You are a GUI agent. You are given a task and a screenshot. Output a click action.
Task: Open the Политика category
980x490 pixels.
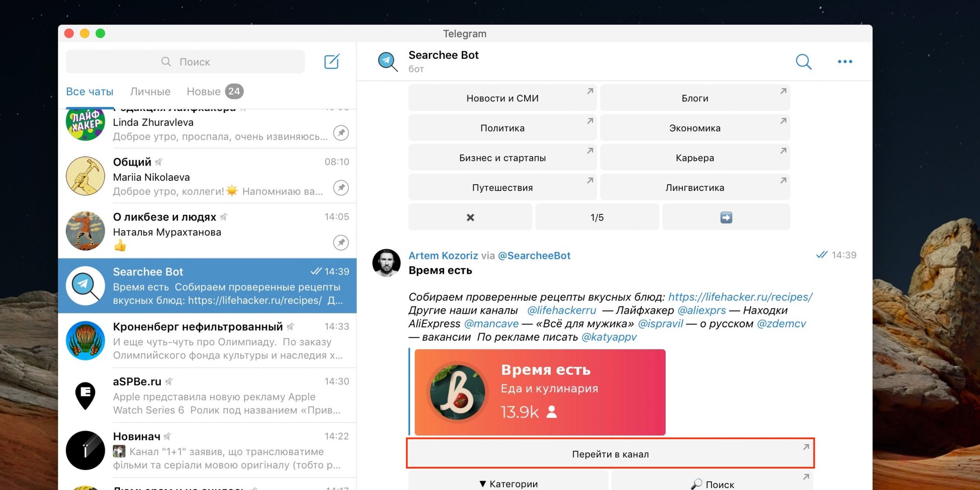[502, 128]
